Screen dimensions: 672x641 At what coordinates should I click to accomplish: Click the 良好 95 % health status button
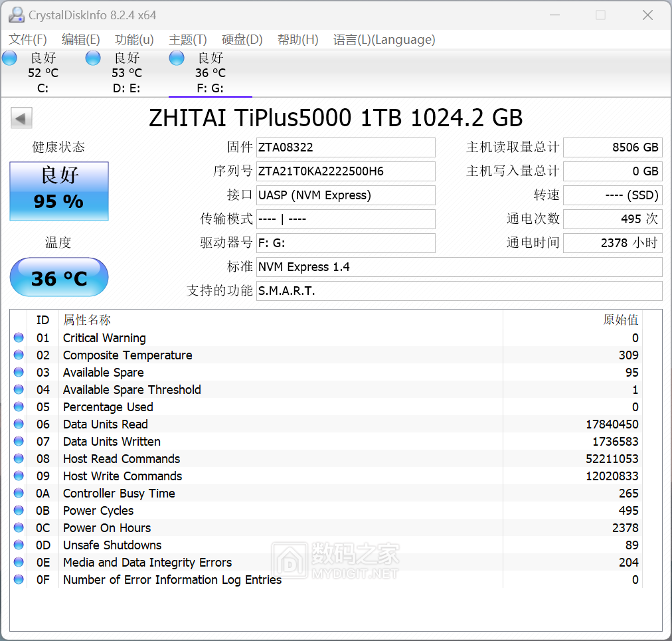click(x=59, y=191)
